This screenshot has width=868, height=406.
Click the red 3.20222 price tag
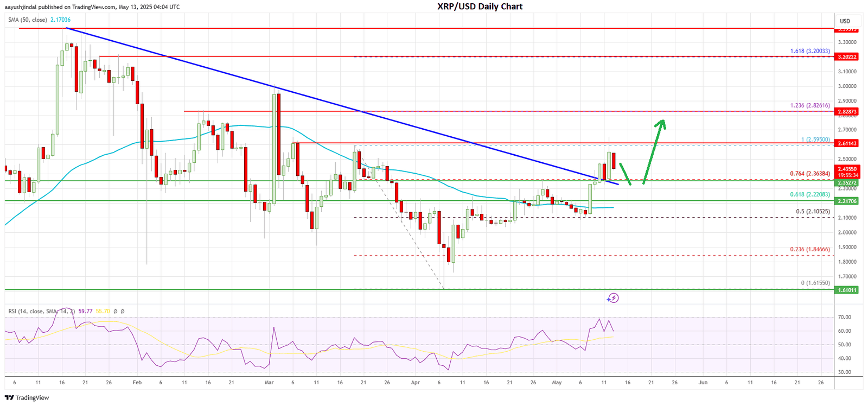pyautogui.click(x=847, y=56)
